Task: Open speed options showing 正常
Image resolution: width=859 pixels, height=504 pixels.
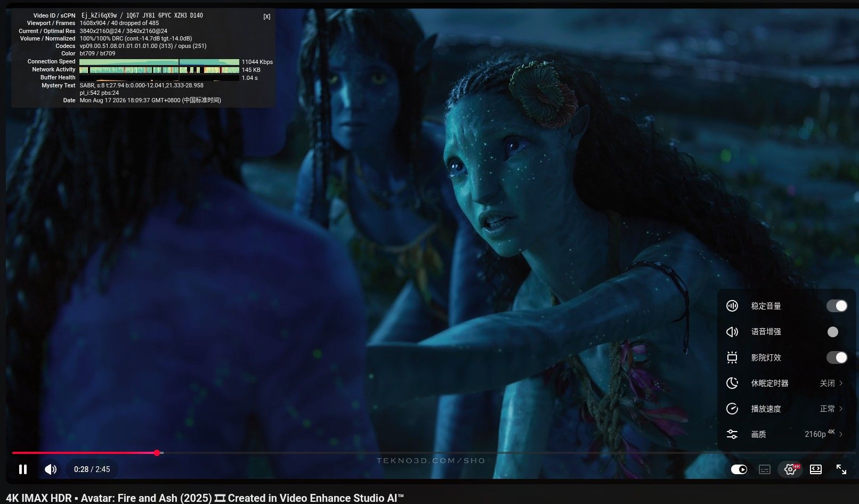Action: [827, 409]
